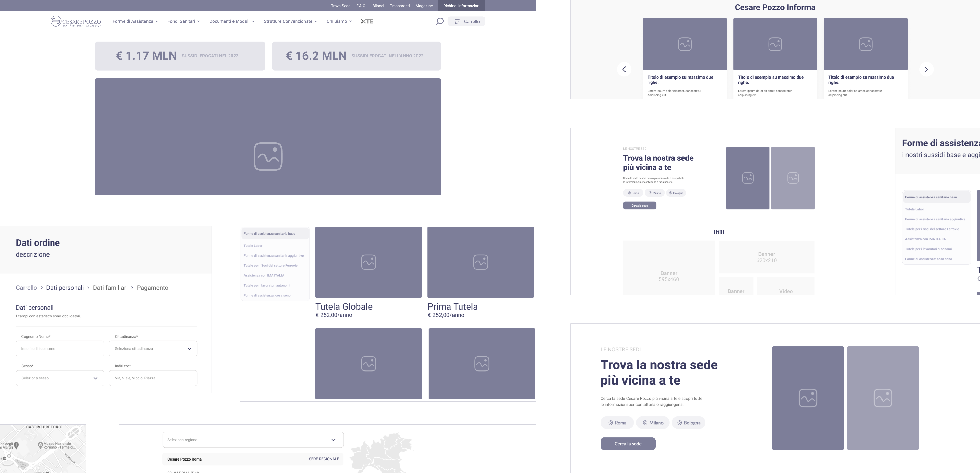The image size is (980, 473).
Task: Click first image in large Trova sede section
Action: click(808, 398)
